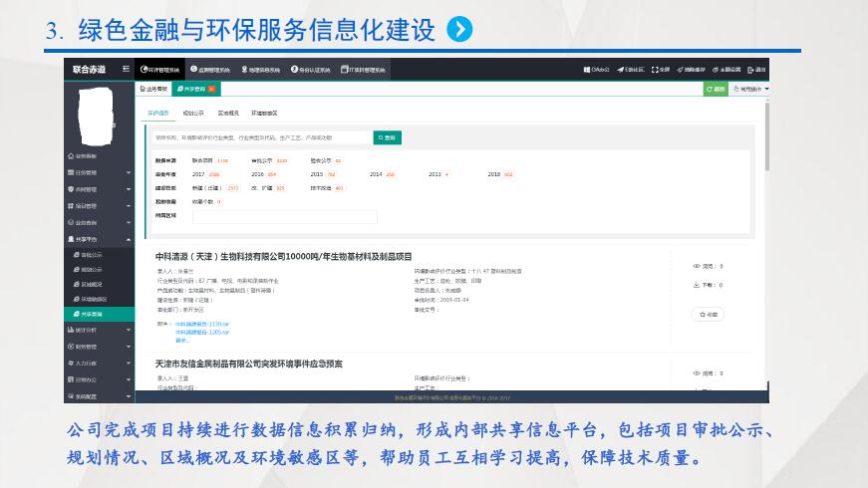The width and height of the screenshot is (868, 488).
Task: Open the 中科清源 project title link
Action: pyautogui.click(x=283, y=257)
